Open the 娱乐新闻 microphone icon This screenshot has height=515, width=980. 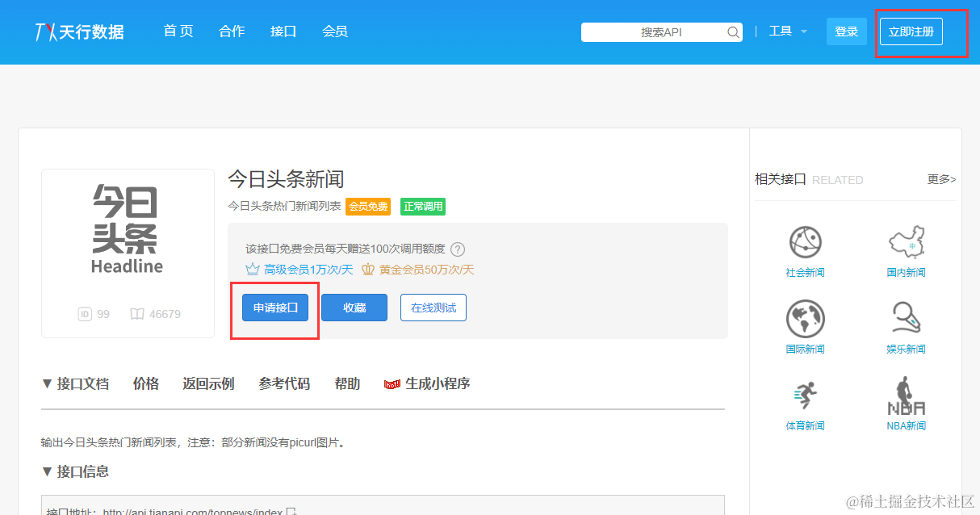(x=906, y=318)
